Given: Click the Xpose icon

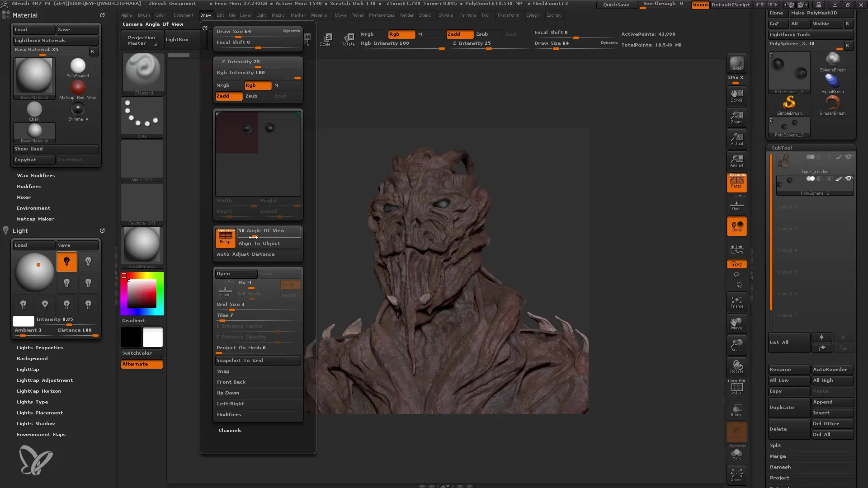Looking at the screenshot, I should 736,475.
